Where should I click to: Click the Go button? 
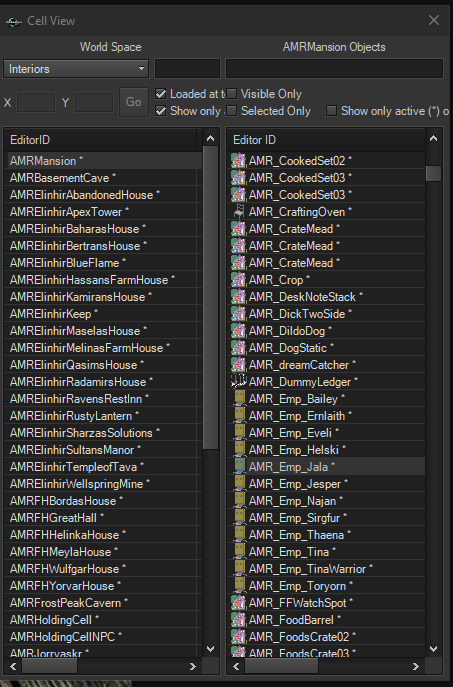tap(134, 102)
